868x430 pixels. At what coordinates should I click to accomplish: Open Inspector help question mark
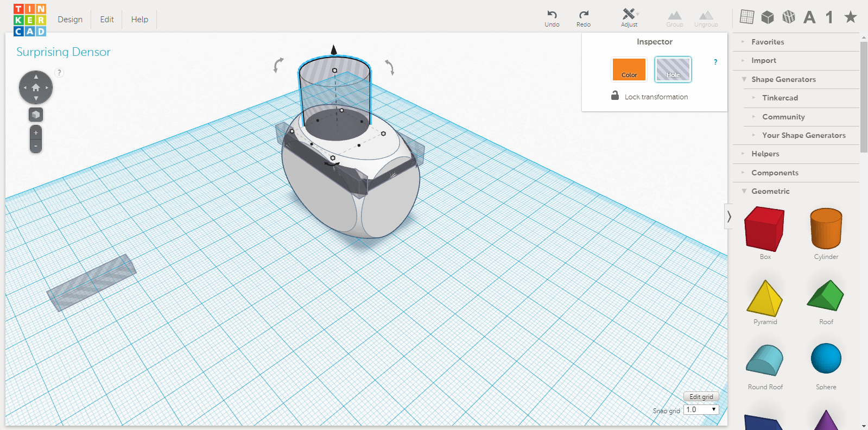715,62
